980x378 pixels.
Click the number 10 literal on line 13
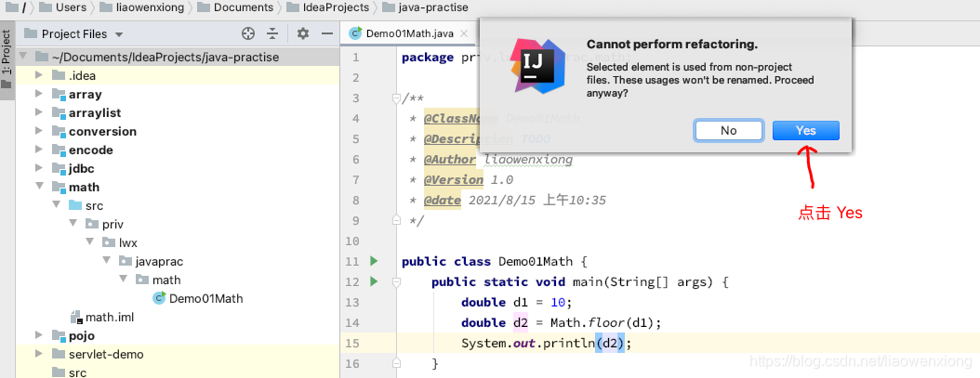tap(558, 303)
